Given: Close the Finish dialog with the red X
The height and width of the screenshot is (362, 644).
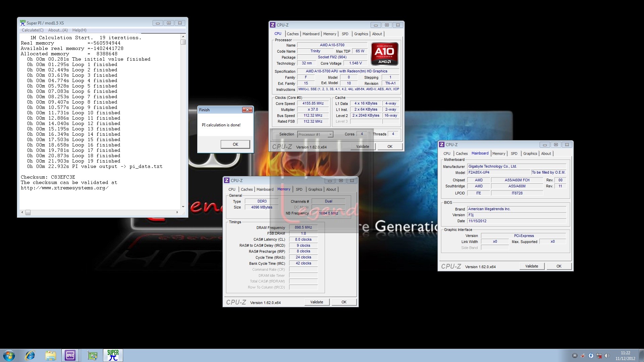Looking at the screenshot, I should click(247, 110).
